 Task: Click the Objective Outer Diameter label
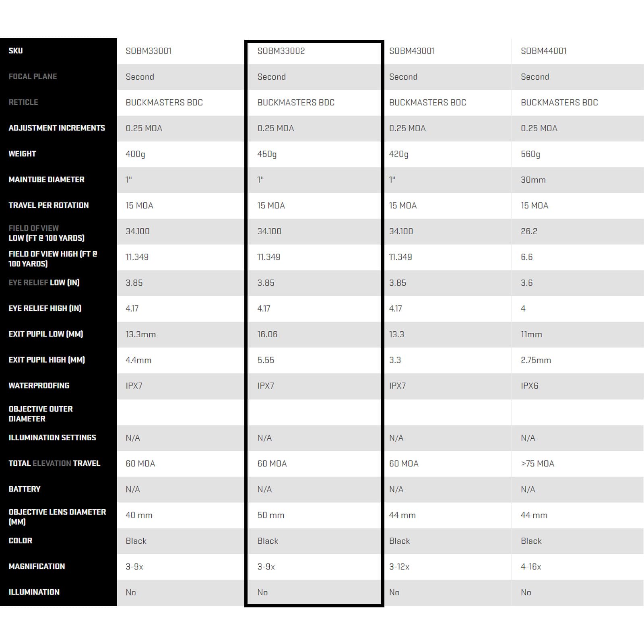[x=40, y=414]
